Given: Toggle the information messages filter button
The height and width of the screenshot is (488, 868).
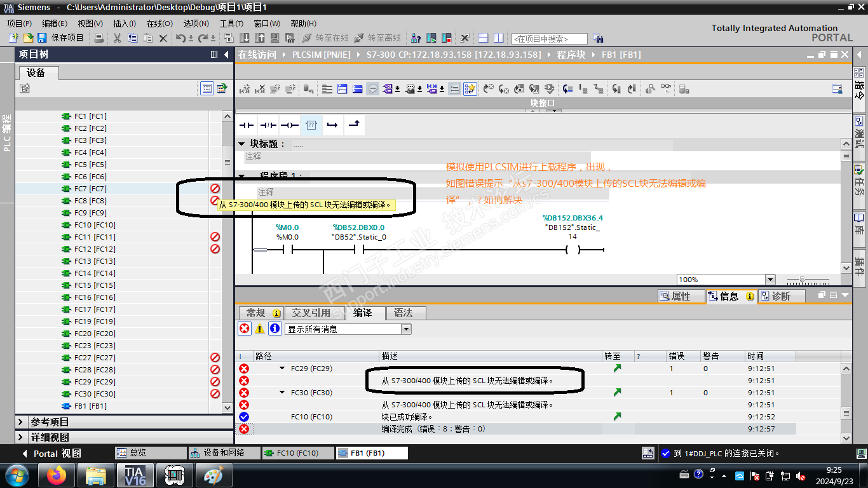Looking at the screenshot, I should click(x=275, y=329).
